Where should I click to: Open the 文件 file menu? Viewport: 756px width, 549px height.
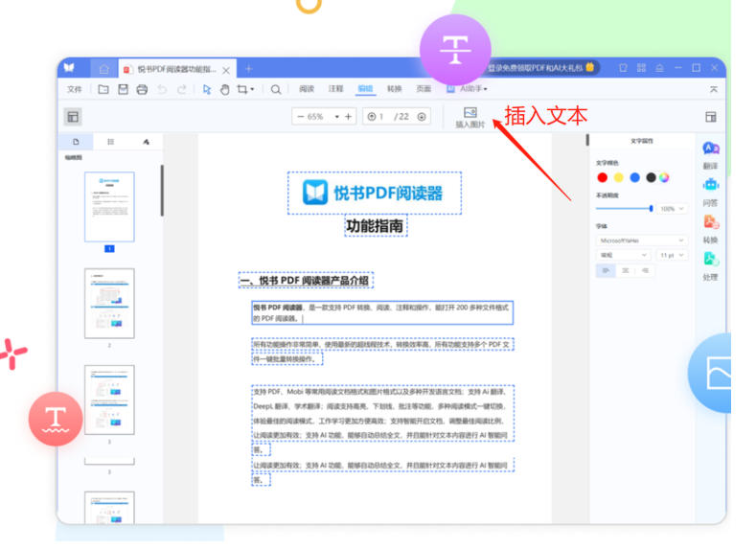(74, 89)
